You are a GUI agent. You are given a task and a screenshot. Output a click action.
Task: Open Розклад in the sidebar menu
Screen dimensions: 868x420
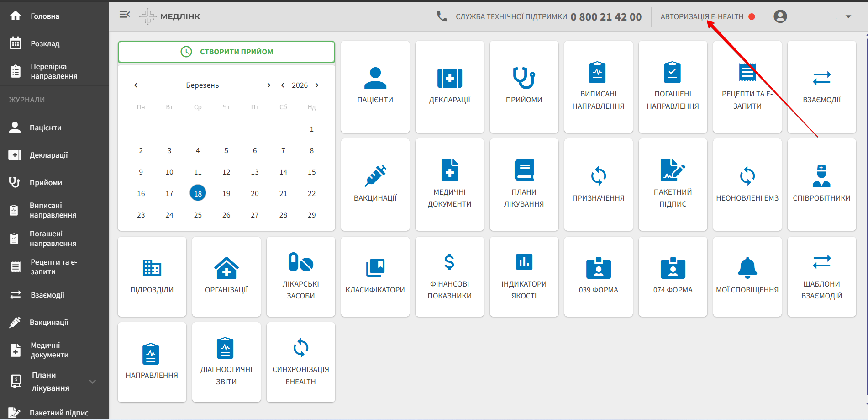(x=45, y=43)
